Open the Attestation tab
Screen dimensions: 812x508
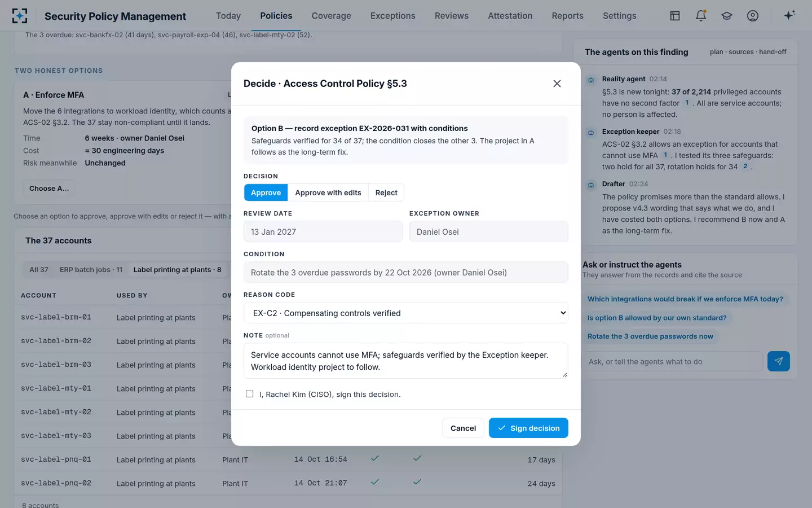click(510, 16)
